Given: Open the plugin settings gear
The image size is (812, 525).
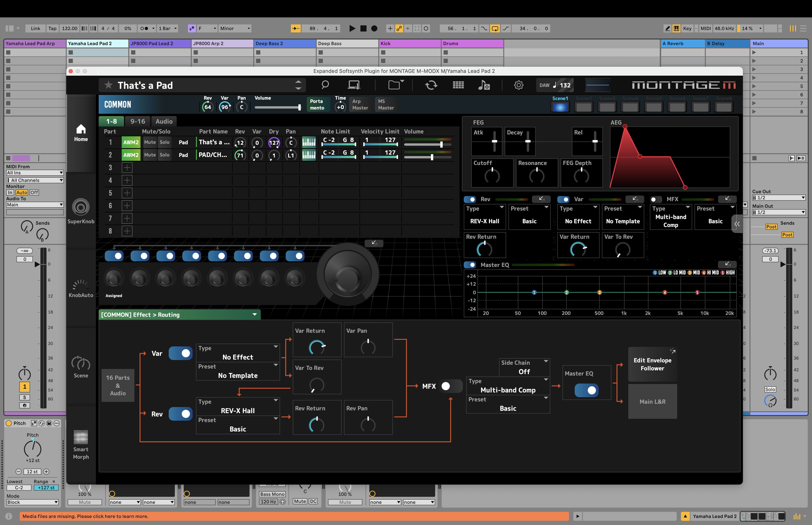Looking at the screenshot, I should [519, 85].
